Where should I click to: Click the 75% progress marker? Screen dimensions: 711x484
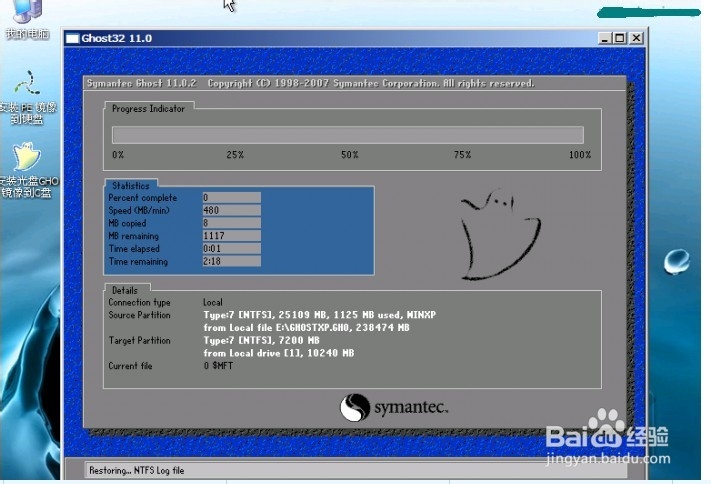[463, 155]
